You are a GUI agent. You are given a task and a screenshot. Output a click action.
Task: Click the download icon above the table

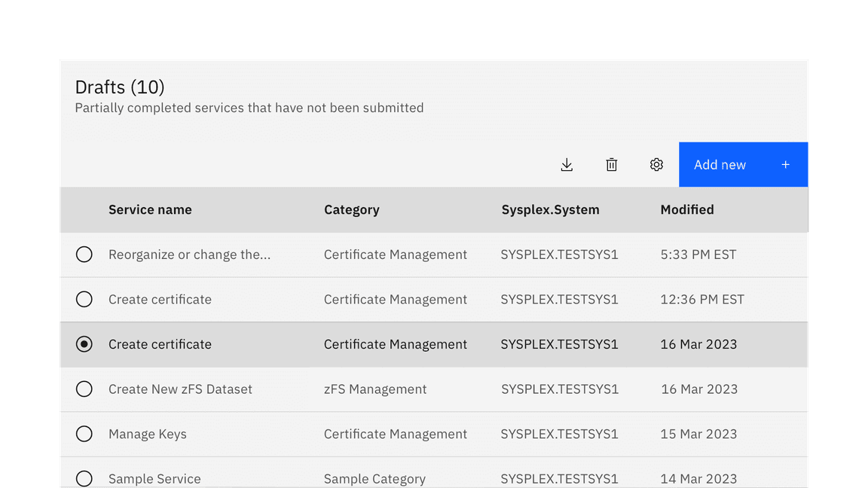pyautogui.click(x=567, y=164)
